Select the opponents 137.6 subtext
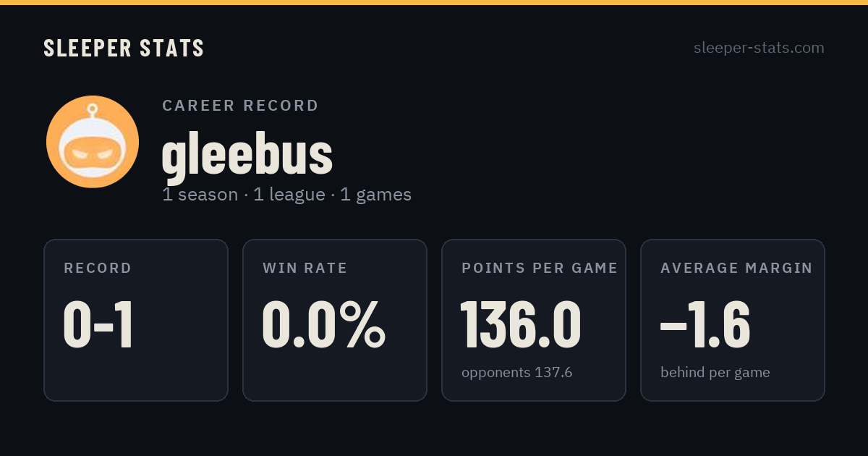Viewport: 868px width, 456px height. pyautogui.click(x=517, y=373)
